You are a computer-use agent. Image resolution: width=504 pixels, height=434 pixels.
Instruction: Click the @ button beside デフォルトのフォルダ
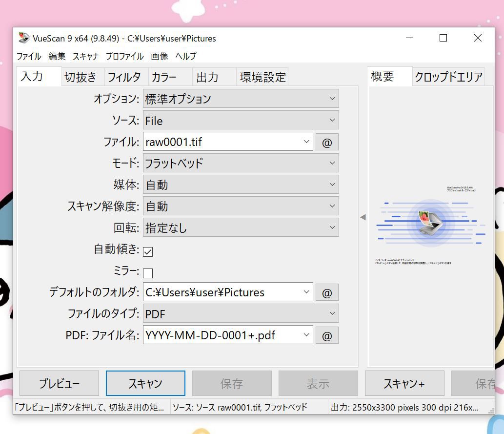pos(327,292)
